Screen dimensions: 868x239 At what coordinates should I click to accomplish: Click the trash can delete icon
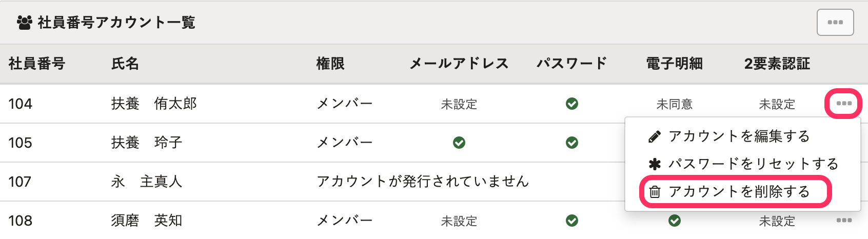(x=655, y=192)
